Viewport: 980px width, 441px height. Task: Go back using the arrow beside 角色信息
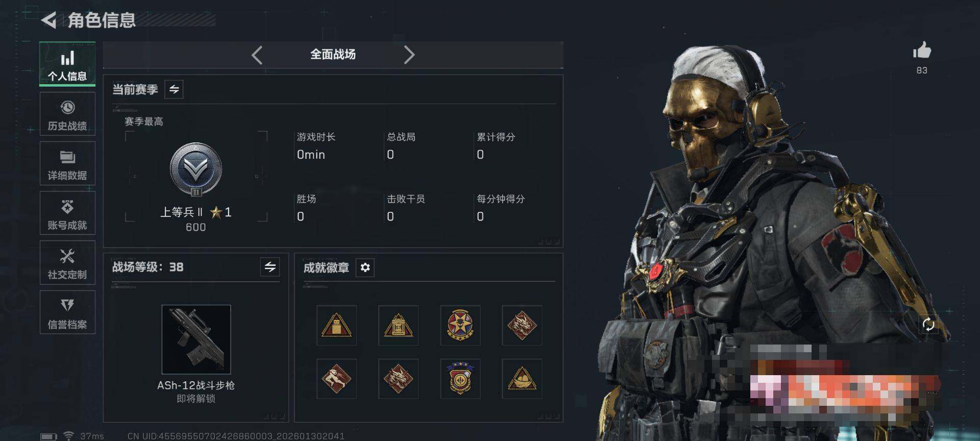[48, 20]
